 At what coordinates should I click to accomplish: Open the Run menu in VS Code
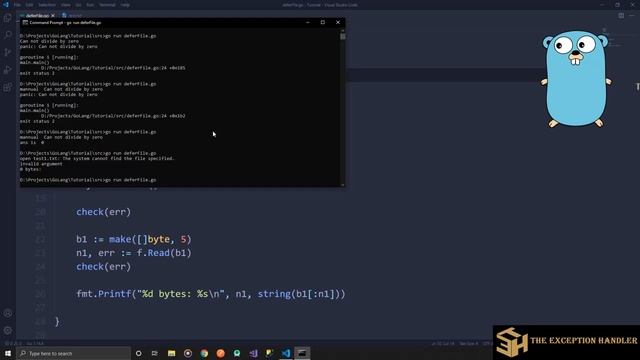[90, 5]
